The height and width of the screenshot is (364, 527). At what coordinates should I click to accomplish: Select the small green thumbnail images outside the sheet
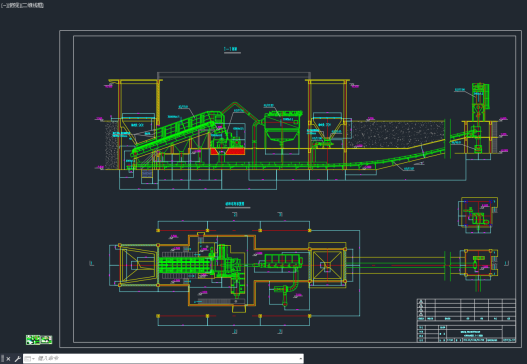click(x=39, y=340)
